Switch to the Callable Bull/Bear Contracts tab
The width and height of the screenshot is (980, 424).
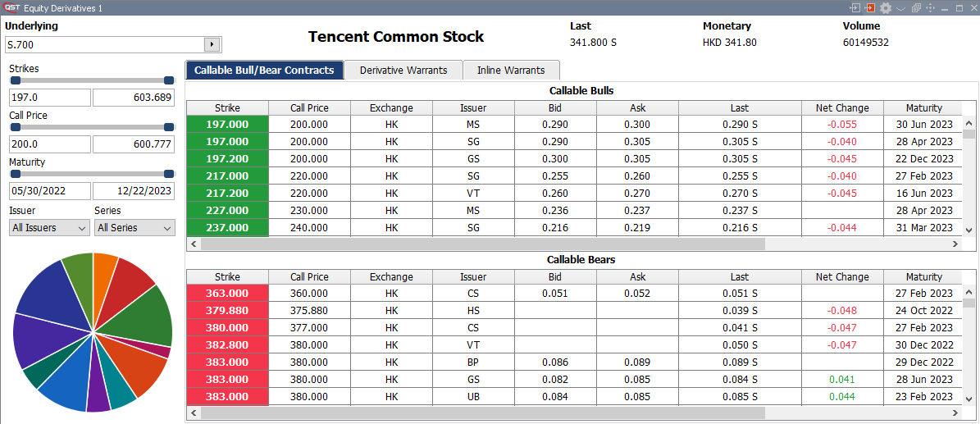click(x=264, y=70)
